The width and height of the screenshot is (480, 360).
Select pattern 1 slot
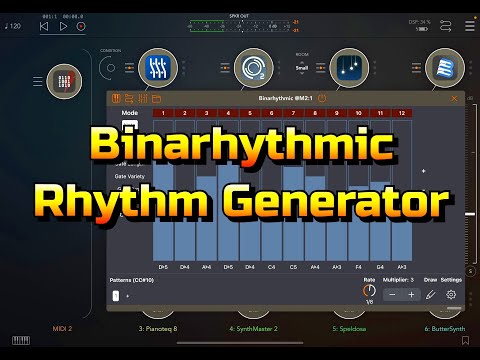pos(116,296)
